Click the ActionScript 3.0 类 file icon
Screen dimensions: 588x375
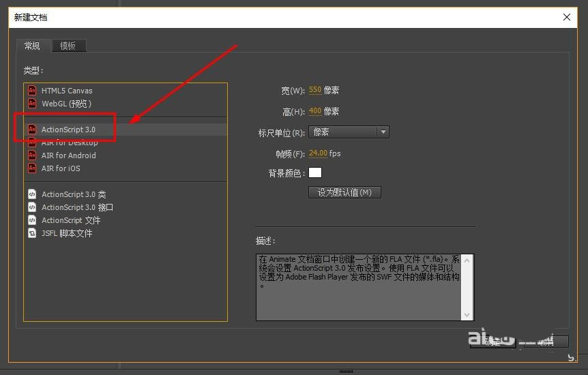[32, 194]
